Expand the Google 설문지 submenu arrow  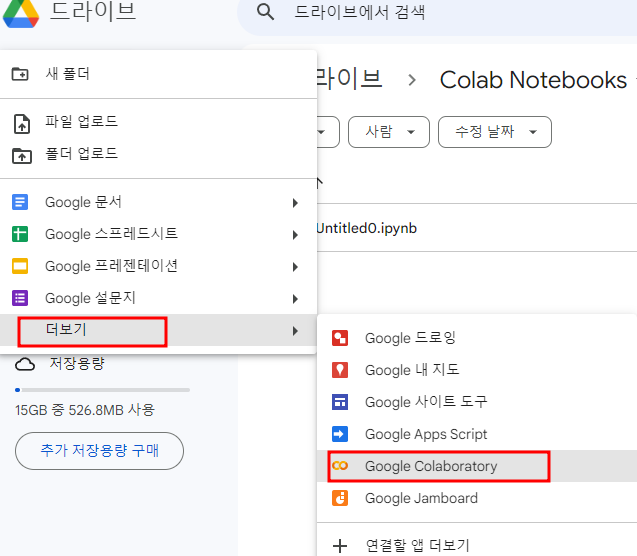click(295, 299)
